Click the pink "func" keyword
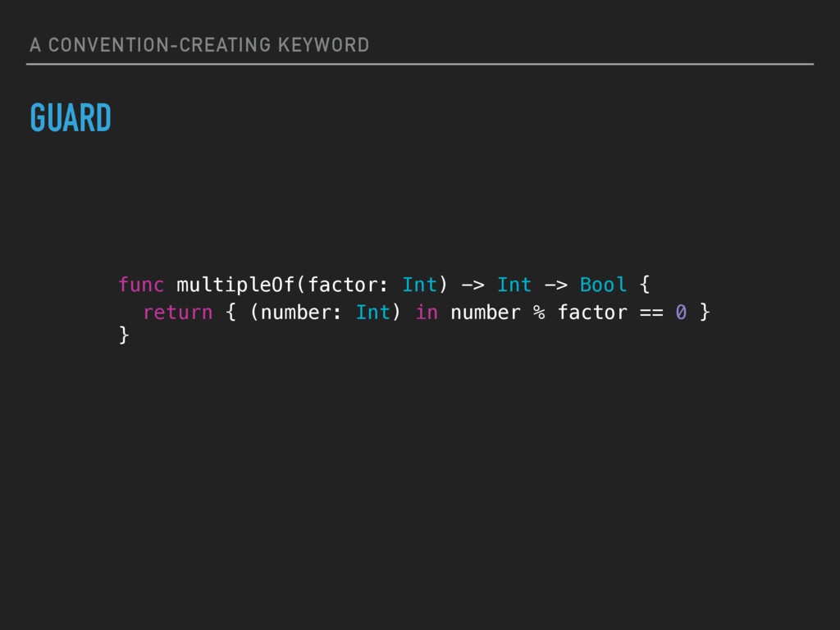The width and height of the screenshot is (840, 630). pyautogui.click(x=141, y=285)
